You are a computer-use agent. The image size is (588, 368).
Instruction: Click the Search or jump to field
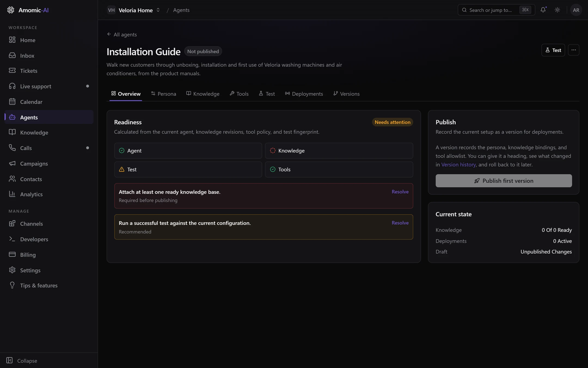click(x=496, y=10)
